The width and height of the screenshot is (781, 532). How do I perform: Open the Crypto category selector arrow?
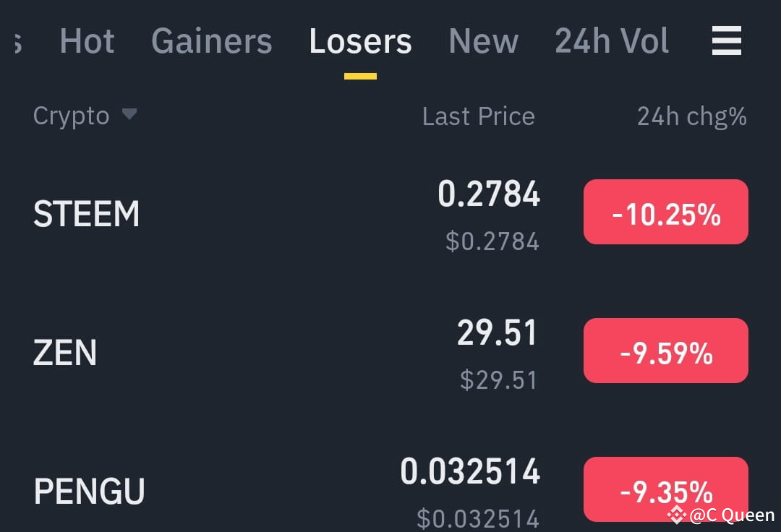[x=130, y=115]
